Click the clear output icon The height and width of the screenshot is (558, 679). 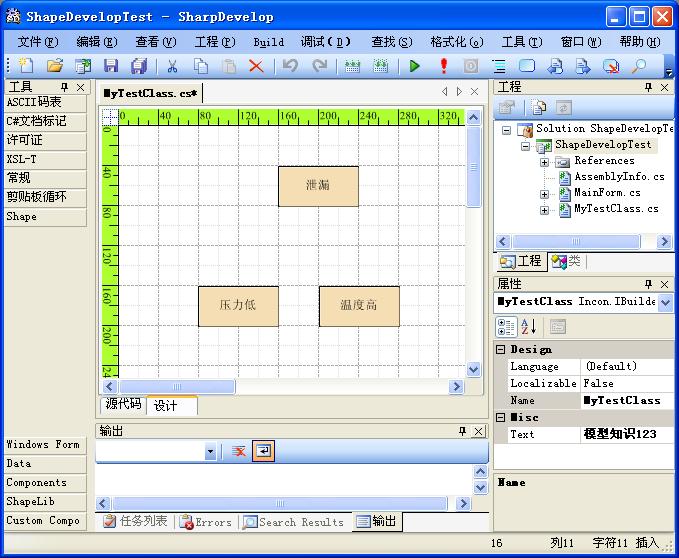pos(239,452)
